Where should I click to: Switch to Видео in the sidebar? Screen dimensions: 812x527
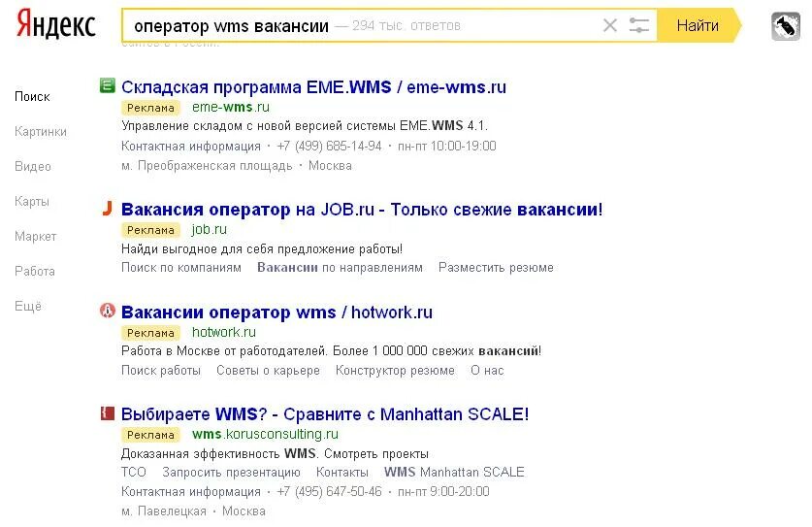(33, 166)
